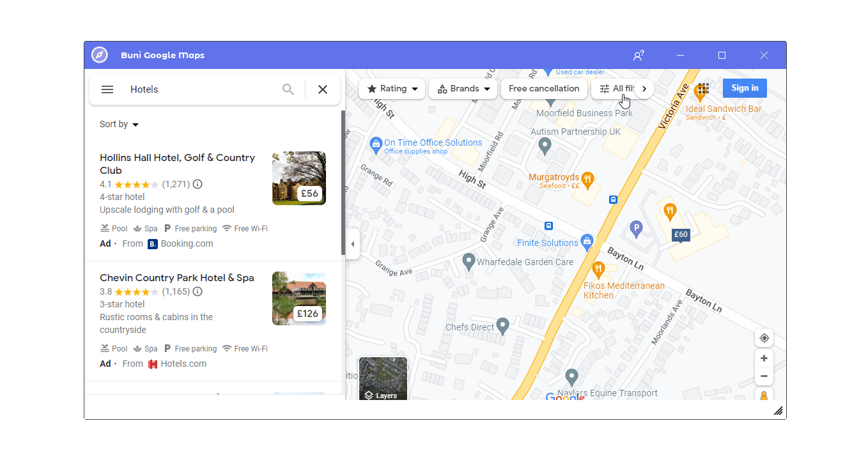Viewport: 868px width, 462px height.
Task: Click info icon for Hollins Hall rating
Action: pyautogui.click(x=198, y=184)
